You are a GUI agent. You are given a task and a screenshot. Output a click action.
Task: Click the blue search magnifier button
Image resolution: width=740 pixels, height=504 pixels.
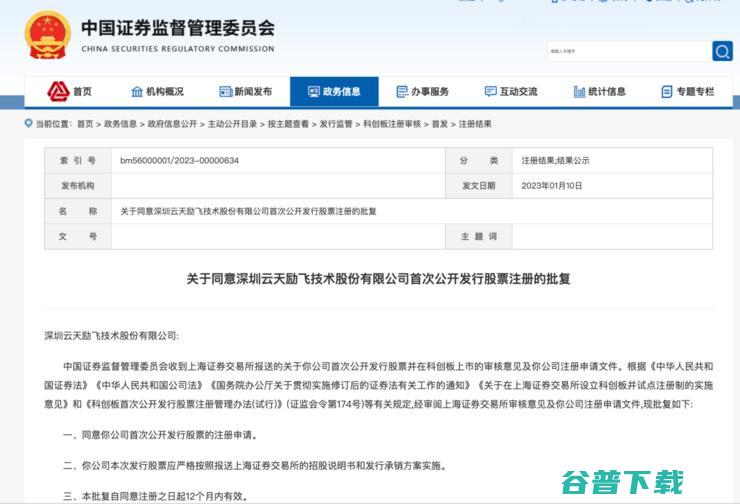pyautogui.click(x=722, y=51)
